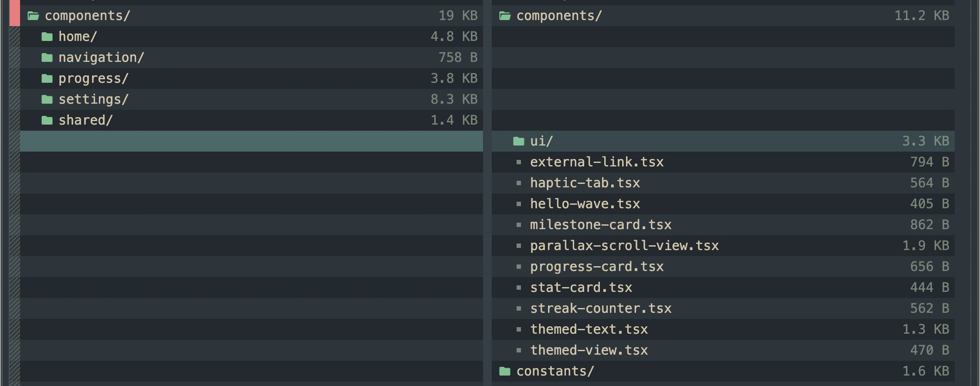Click the navigation/ folder icon
Screen dimensions: 980x386
point(47,58)
